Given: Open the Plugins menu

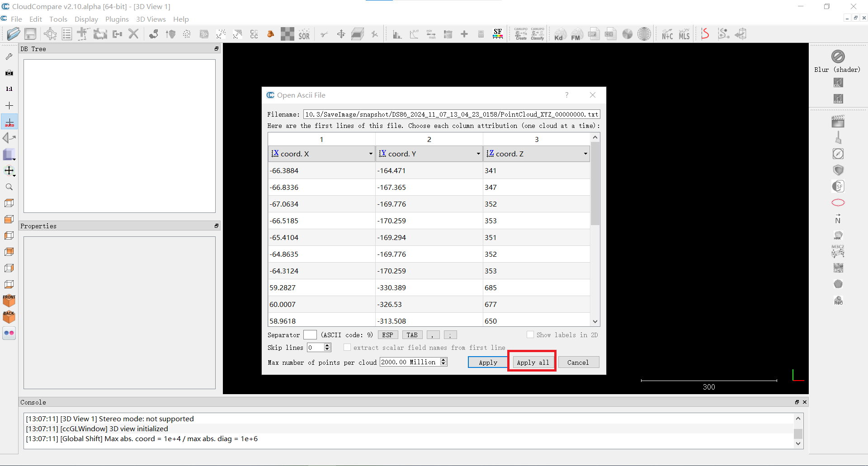Looking at the screenshot, I should point(117,19).
